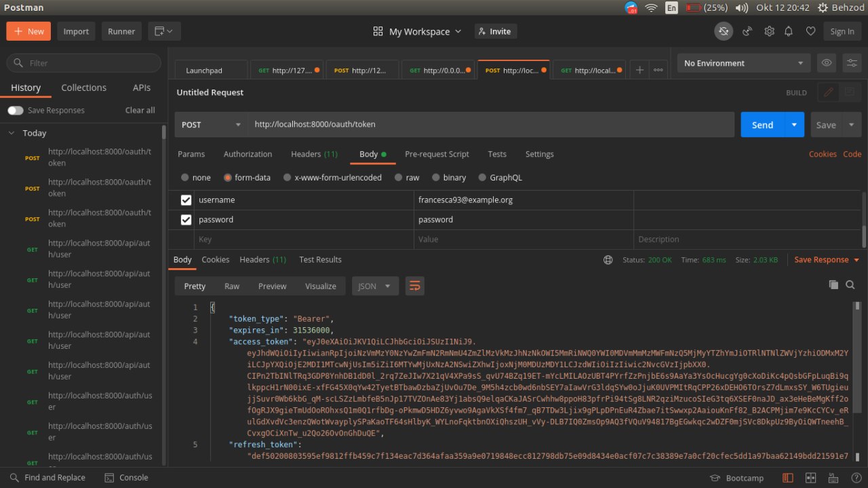
Task: Uncheck the username parameter checkbox
Action: click(186, 200)
